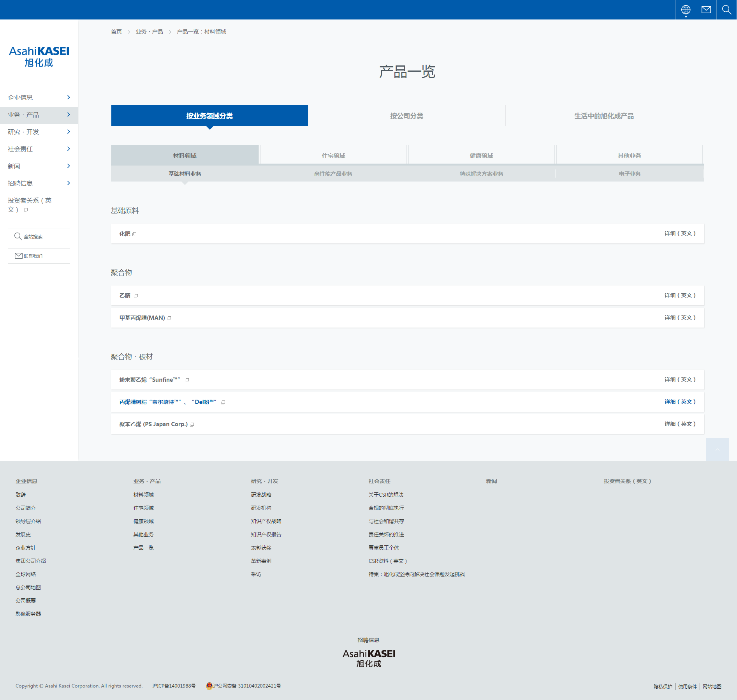Open footer link 全球网络
737x700 pixels.
[x=26, y=574]
